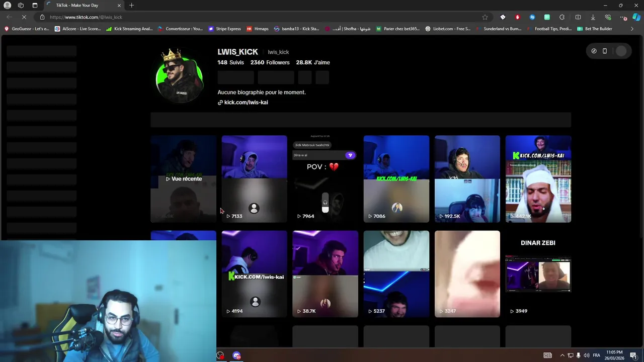Open the Parier chez bet365 bookmark
644x362 pixels.
click(x=398, y=29)
